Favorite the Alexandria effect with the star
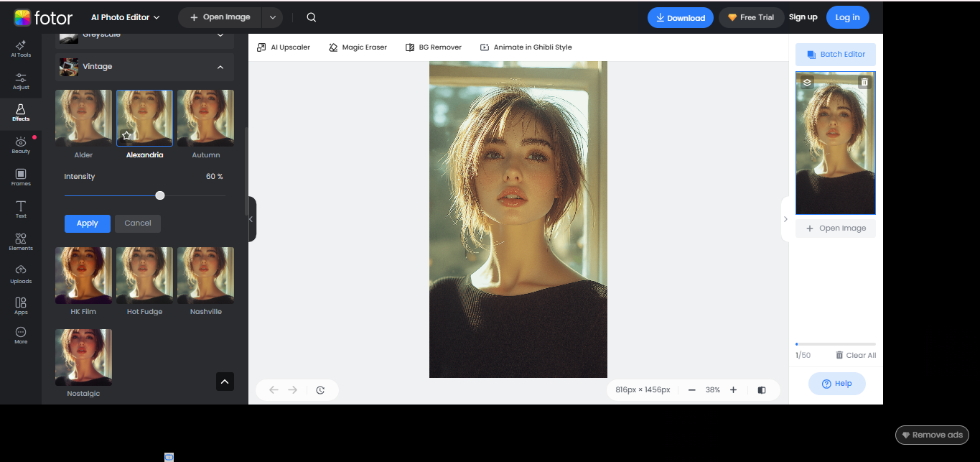980x462 pixels. click(126, 134)
